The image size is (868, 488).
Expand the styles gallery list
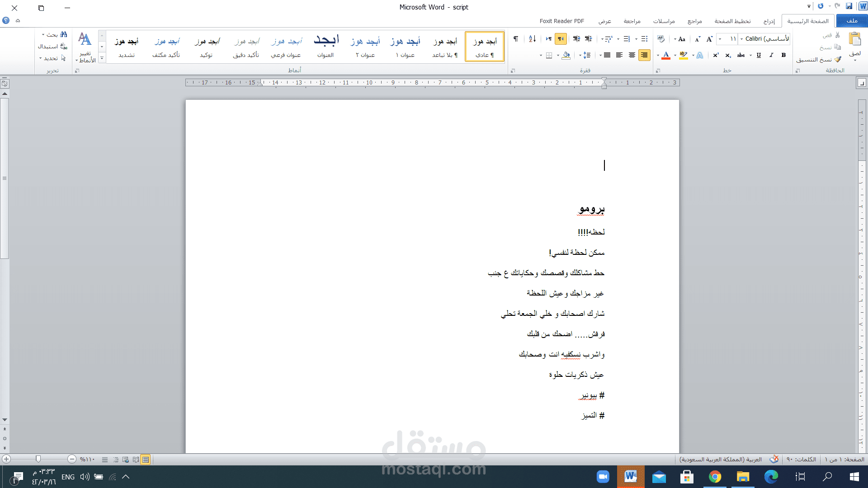(x=102, y=58)
